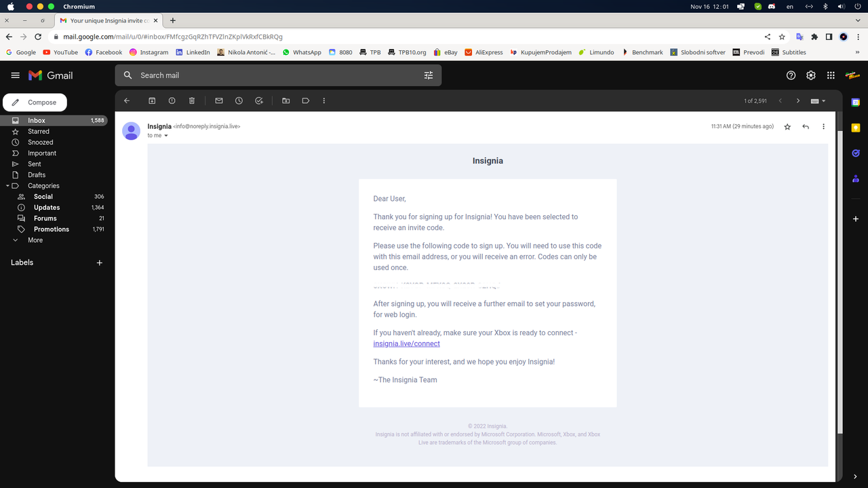Open the Gmail main menu hamburger icon
Viewport: 868px width, 488px height.
point(16,75)
